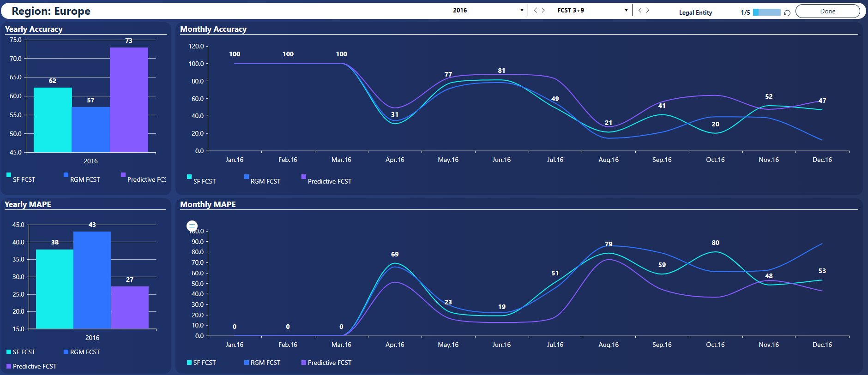Click data label 19 at Jun.16 MAPE
This screenshot has height=375, width=868.
tap(502, 307)
